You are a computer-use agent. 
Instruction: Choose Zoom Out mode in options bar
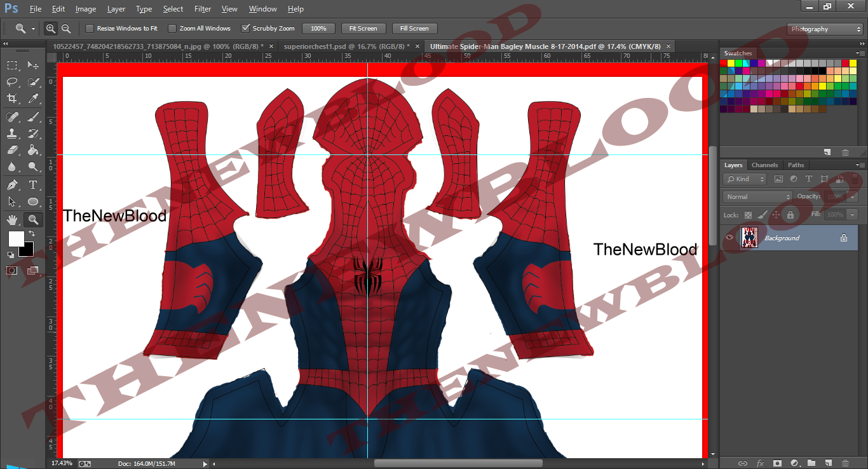(x=65, y=29)
